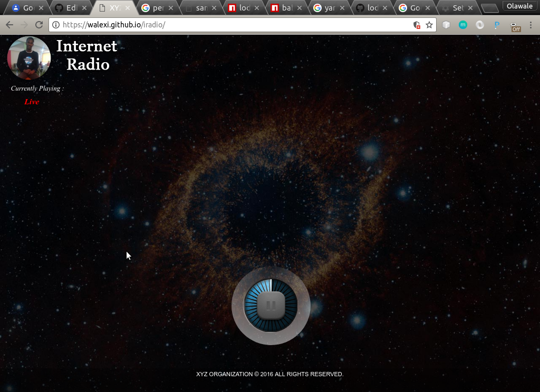The image size is (540, 392).
Task: View site information icon in address bar
Action: 56,25
